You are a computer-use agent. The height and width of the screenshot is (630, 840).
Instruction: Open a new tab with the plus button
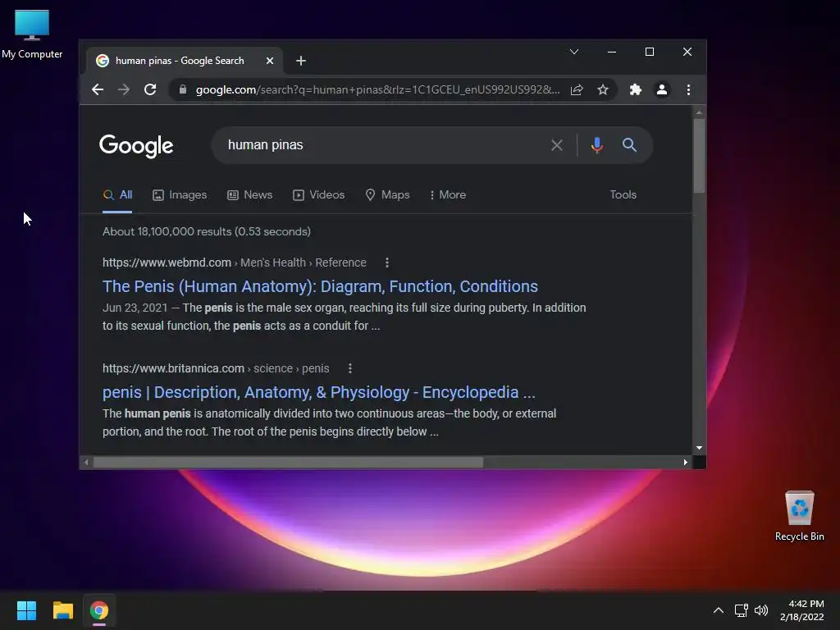pos(301,61)
